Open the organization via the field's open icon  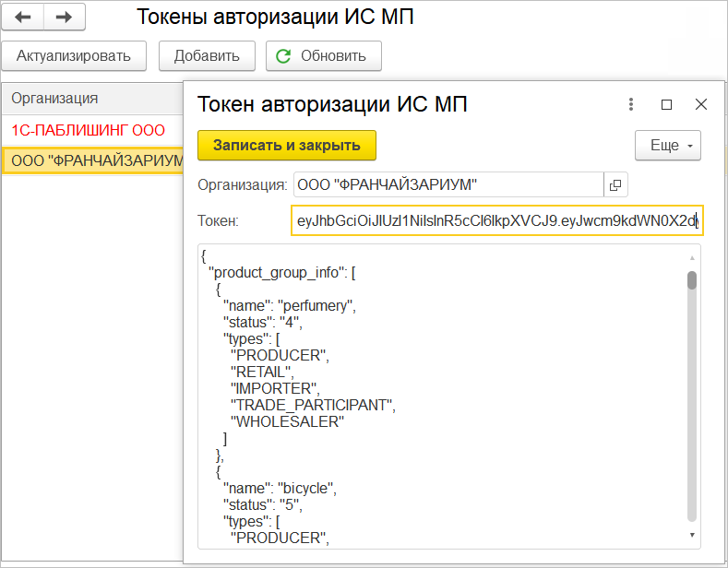[x=615, y=184]
